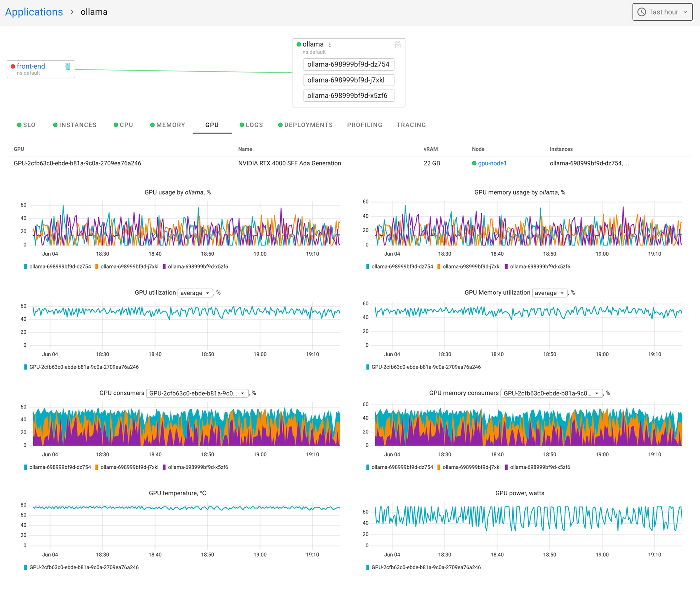
Task: Click the green health dot beside ollama
Action: [298, 44]
